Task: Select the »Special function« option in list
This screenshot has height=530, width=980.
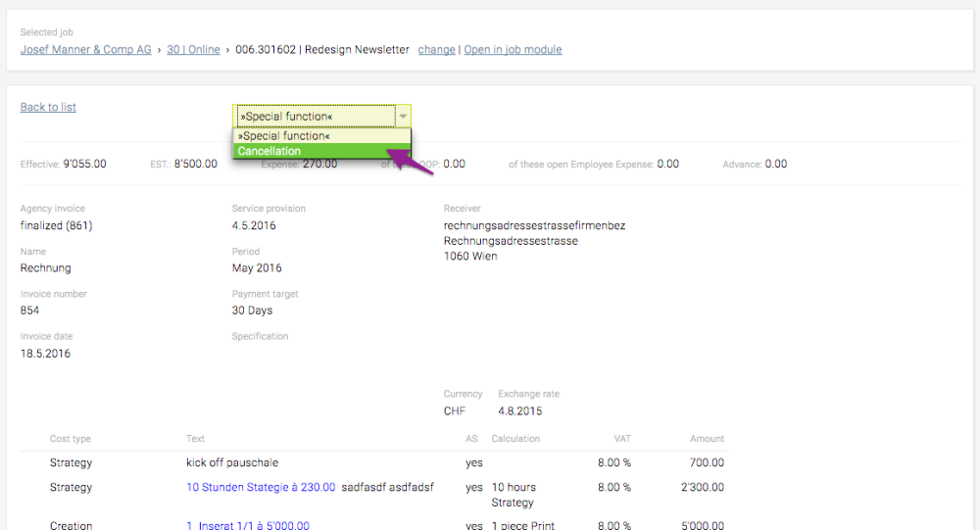Action: [321, 135]
